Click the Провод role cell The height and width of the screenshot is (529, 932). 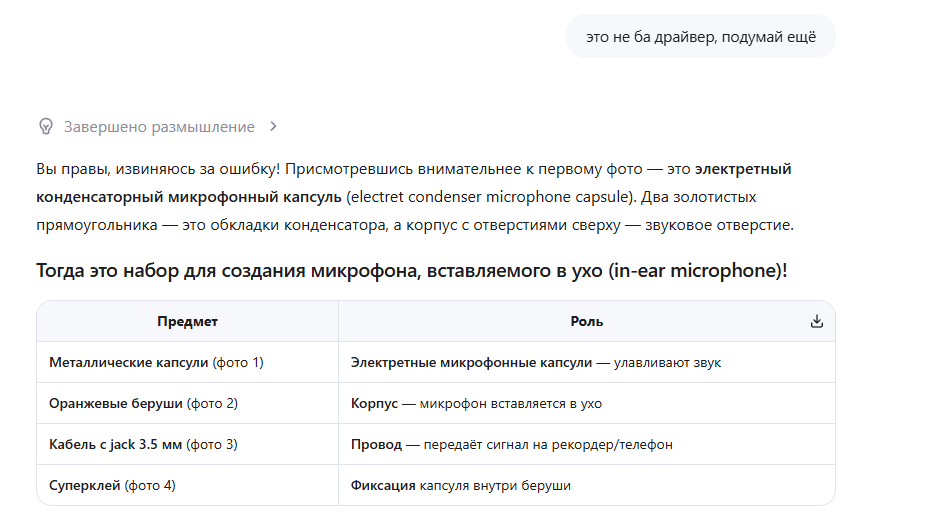[x=587, y=445]
